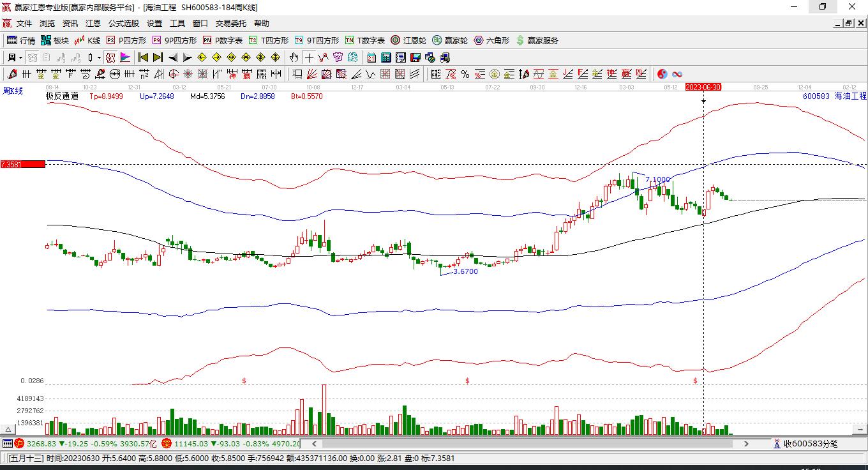The height and width of the screenshot is (470, 868).
Task: Click the percent sign drawing tool
Action: pos(465,74)
